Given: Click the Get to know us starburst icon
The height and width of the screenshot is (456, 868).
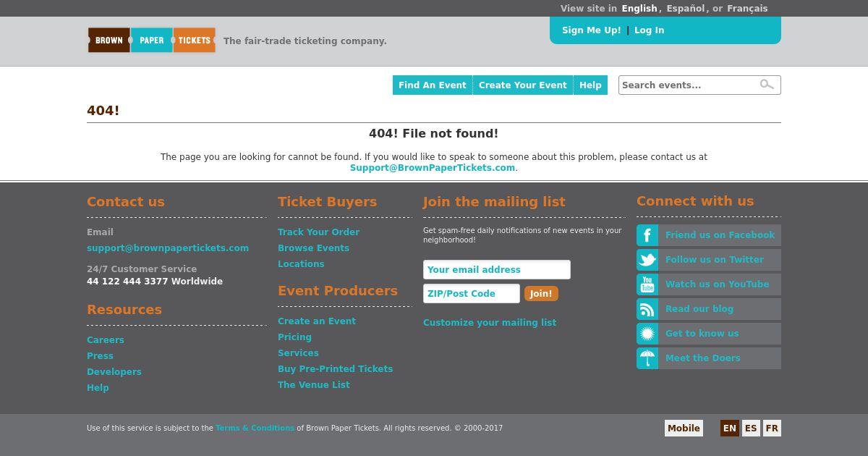Looking at the screenshot, I should 647,334.
